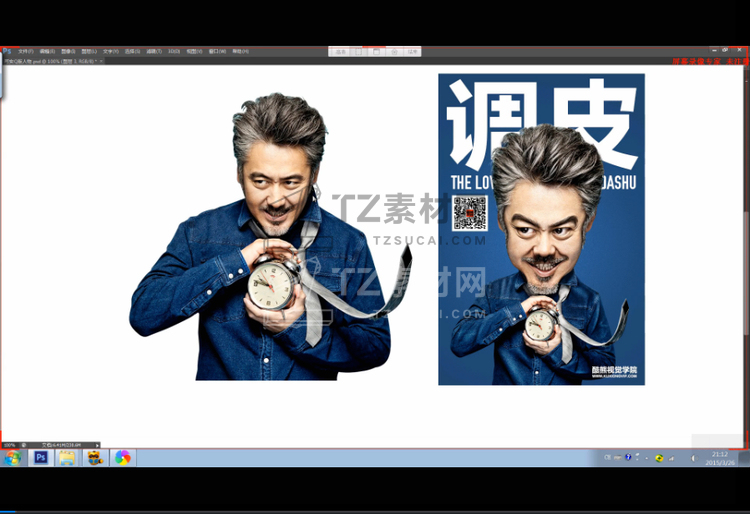Open the 图层(L) menu
The width and height of the screenshot is (750, 514).
point(89,51)
